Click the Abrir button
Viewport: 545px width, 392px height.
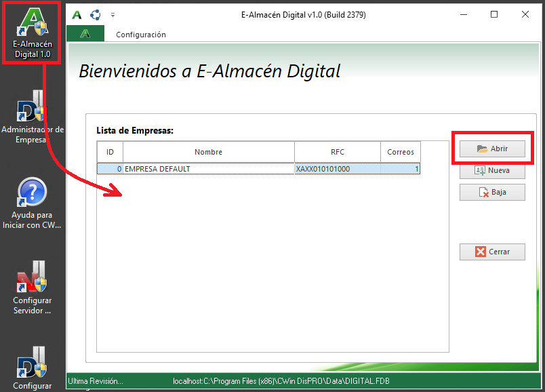tap(492, 149)
